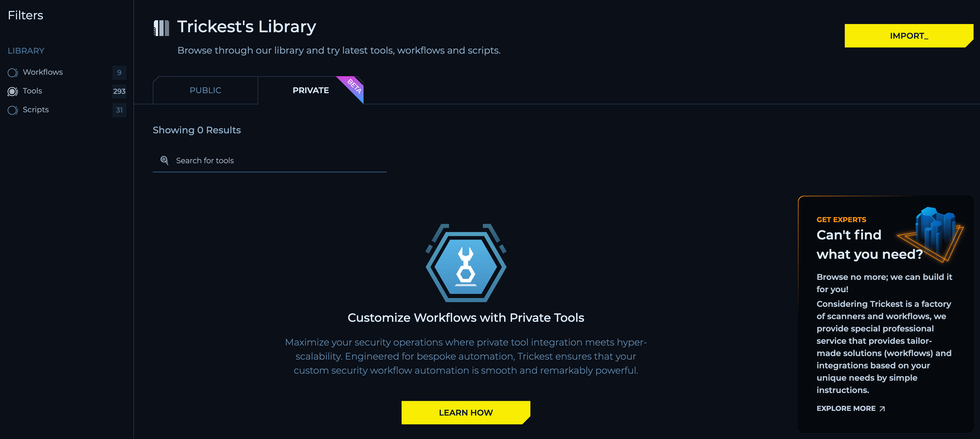980x439 pixels.
Task: Click the search magnifier icon in tool search
Action: pos(165,160)
